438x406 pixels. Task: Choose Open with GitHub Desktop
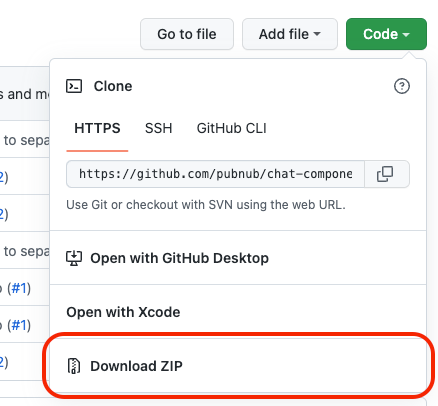pos(238,258)
